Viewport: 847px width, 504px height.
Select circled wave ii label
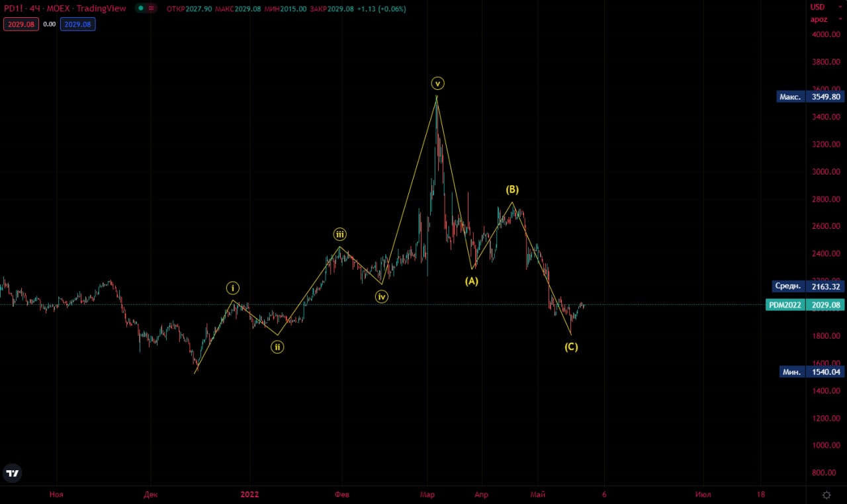click(x=277, y=347)
